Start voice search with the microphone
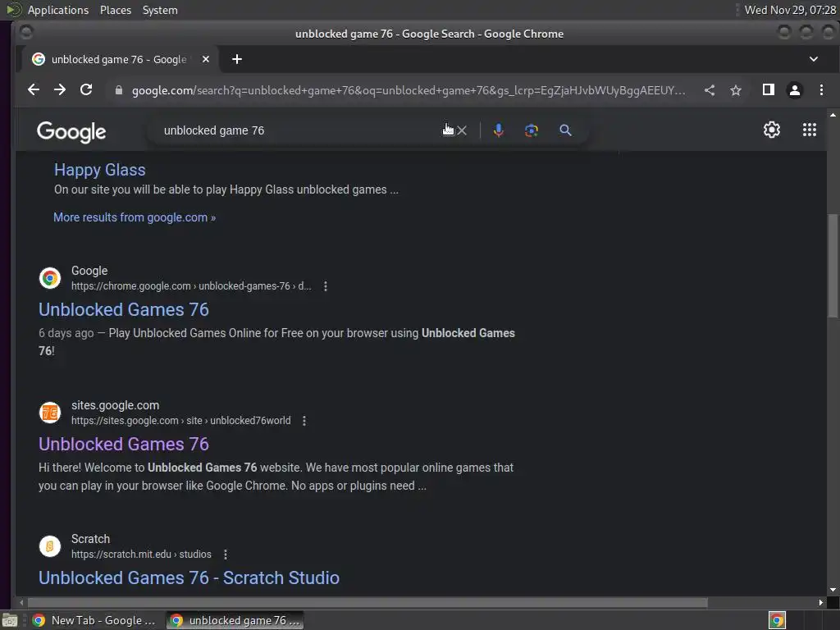 (x=498, y=130)
